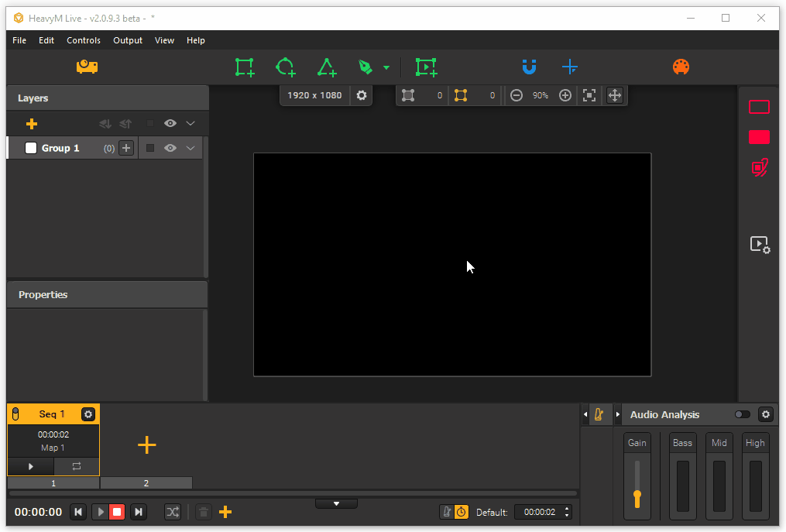Open the Output menu
This screenshot has width=786, height=532.
pyautogui.click(x=128, y=40)
